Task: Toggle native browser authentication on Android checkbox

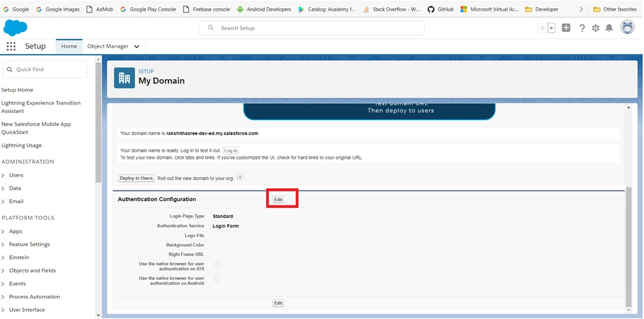Action: pyautogui.click(x=217, y=279)
